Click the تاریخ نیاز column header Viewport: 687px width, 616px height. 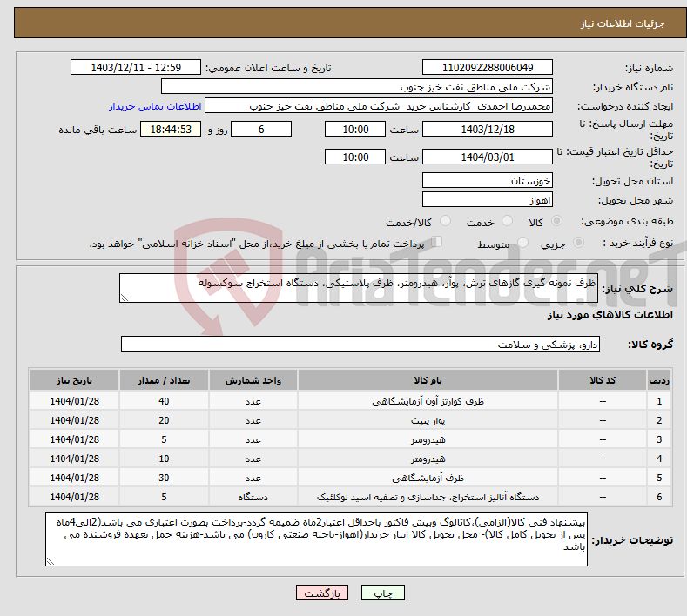click(x=75, y=380)
